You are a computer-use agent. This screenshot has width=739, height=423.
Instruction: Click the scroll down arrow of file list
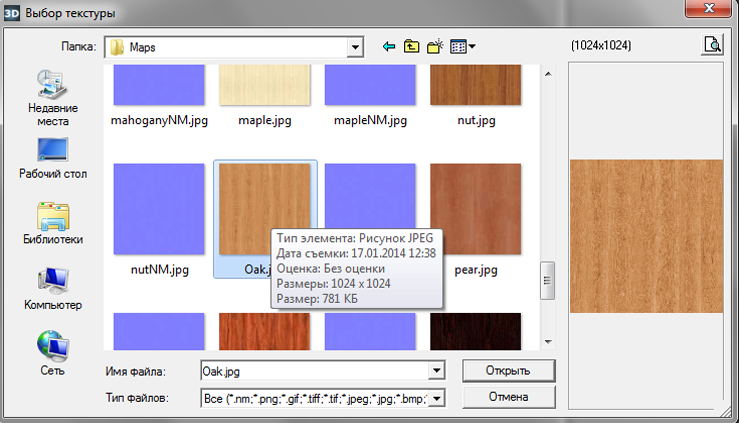548,342
